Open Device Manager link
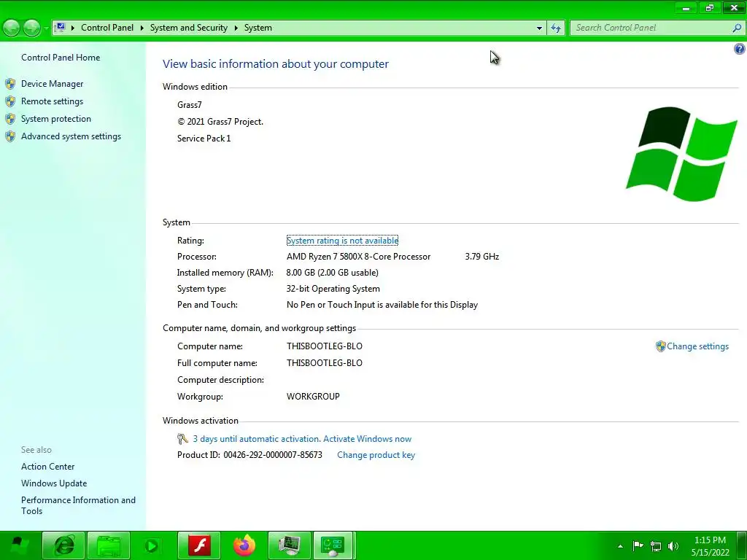 [x=52, y=83]
